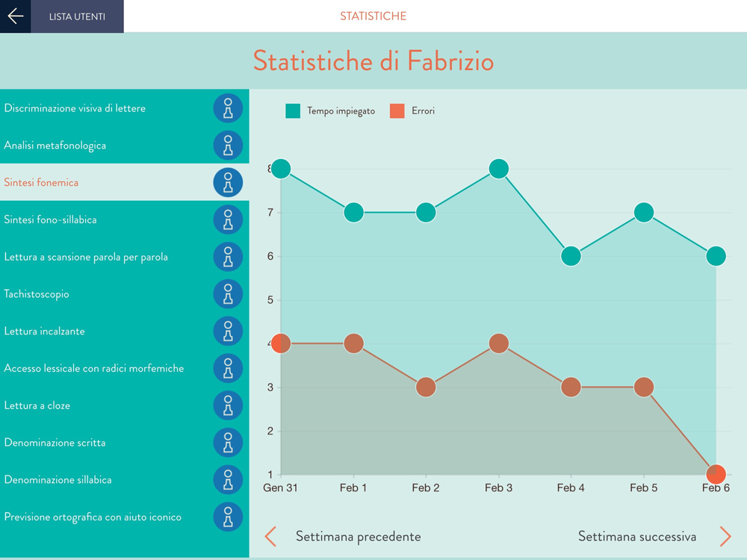Image resolution: width=747 pixels, height=560 pixels.
Task: Open pawn icon for Lettura a cloze
Action: [228, 405]
